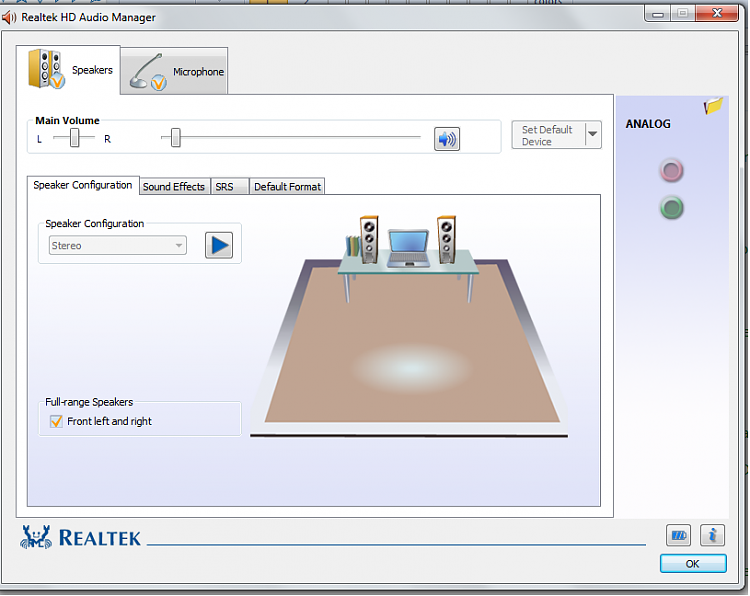Open the information icon near OK

(x=712, y=535)
